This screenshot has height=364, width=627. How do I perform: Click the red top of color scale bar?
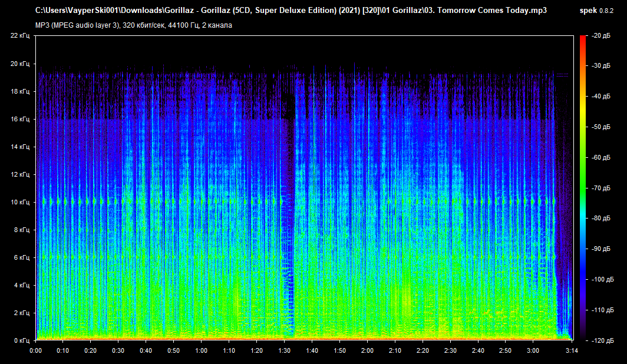(583, 39)
